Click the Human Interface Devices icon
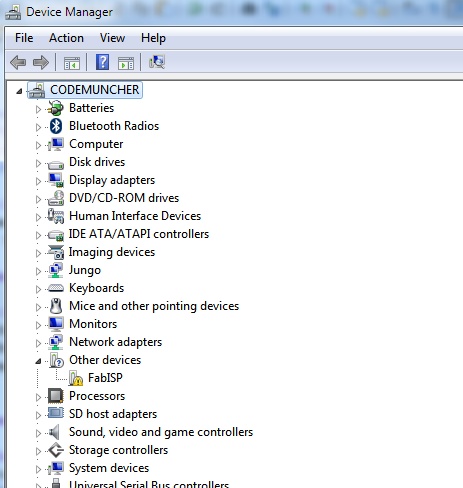 [x=56, y=216]
